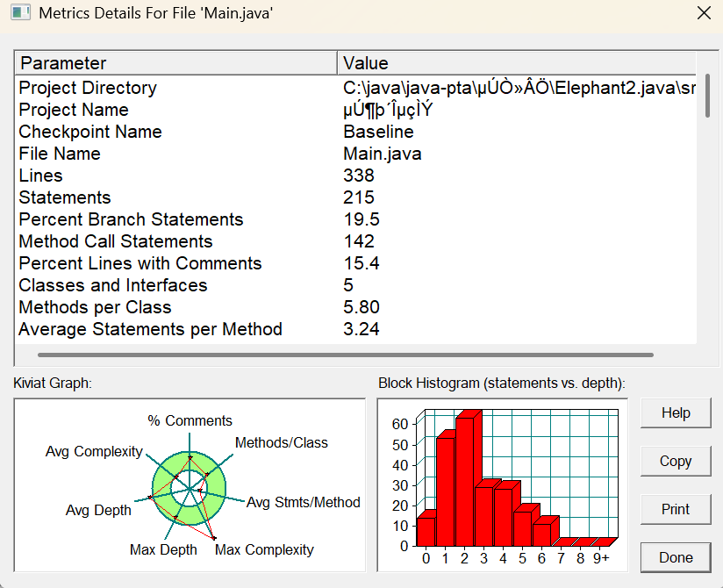Viewport: 723px width, 588px height.
Task: Select the Methods per Class row
Action: (x=95, y=307)
